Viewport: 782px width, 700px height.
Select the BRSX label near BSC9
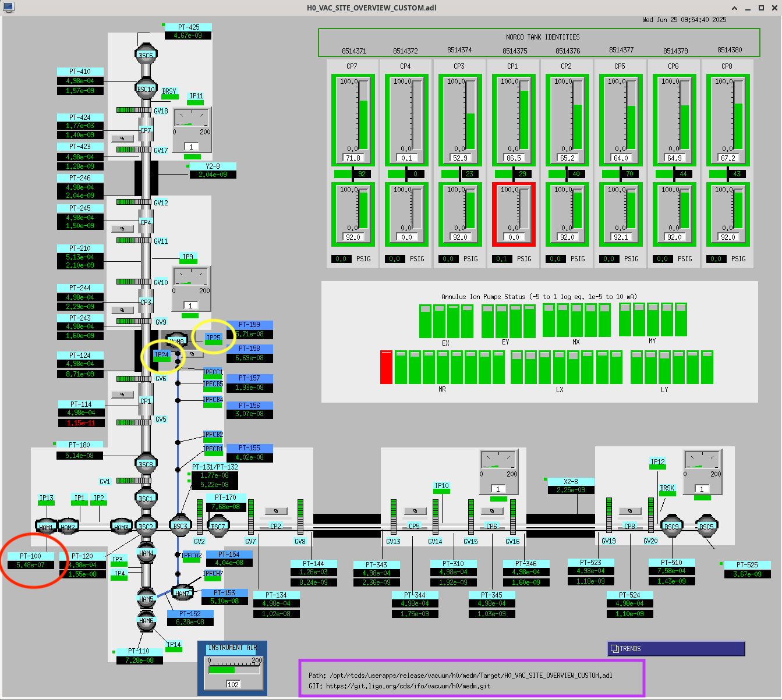(x=667, y=488)
